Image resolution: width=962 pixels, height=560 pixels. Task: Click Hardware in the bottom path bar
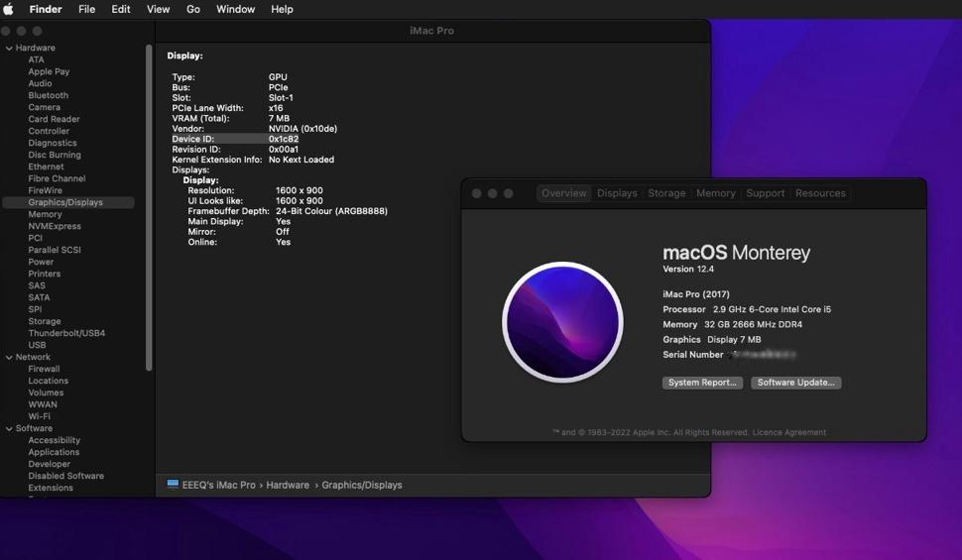pos(288,485)
